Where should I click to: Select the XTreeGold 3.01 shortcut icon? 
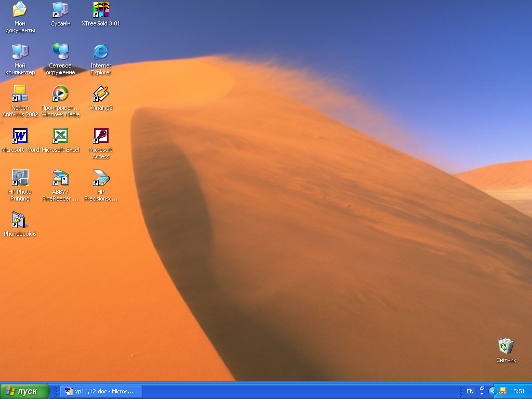tap(101, 14)
